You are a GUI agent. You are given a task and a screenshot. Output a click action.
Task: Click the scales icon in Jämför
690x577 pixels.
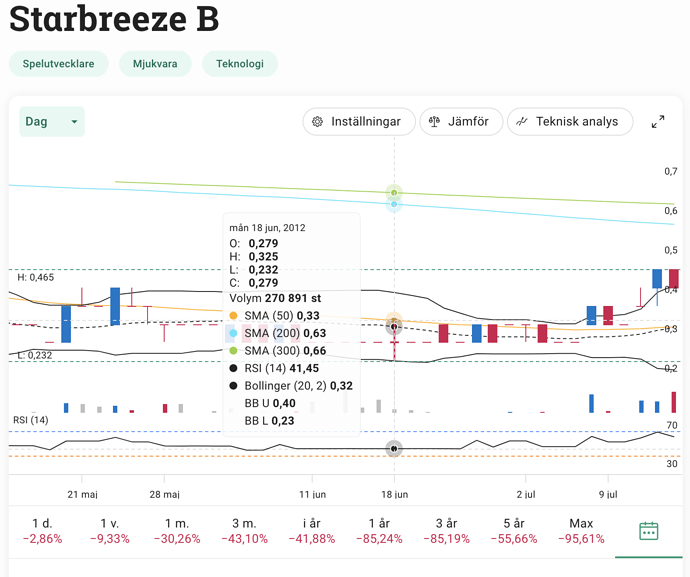434,122
